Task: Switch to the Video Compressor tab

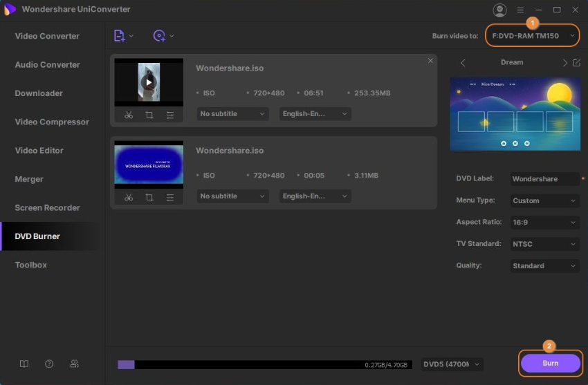Action: (52, 122)
